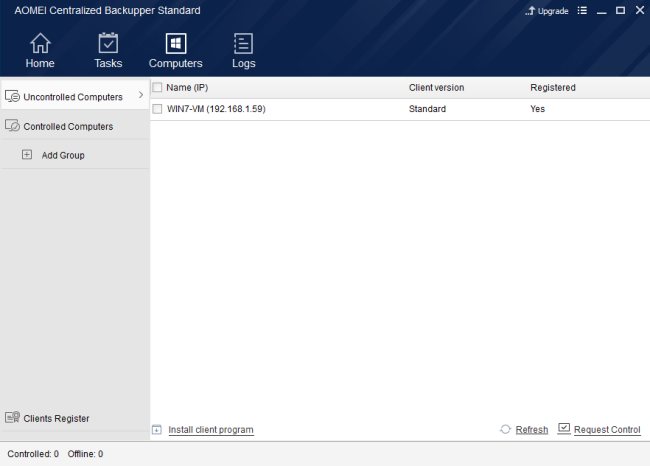This screenshot has width=650, height=466.
Task: Open the Tasks calendar icon
Action: click(x=108, y=43)
